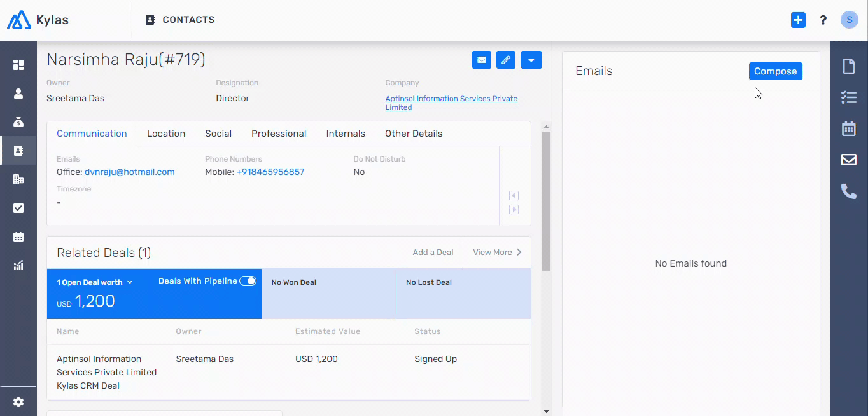Open Tasks checkmark icon in sidebar

pos(18,208)
